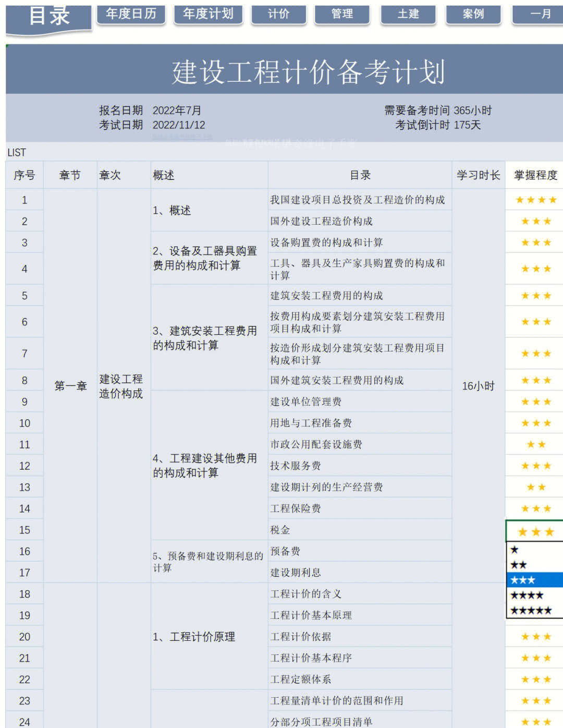The image size is (563, 728).
Task: Select star rating for 技术服务费
Action: (x=535, y=466)
